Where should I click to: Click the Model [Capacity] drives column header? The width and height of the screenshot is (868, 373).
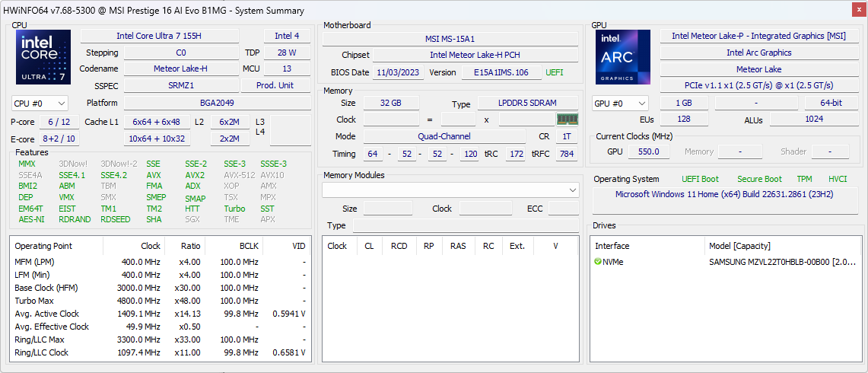point(739,246)
